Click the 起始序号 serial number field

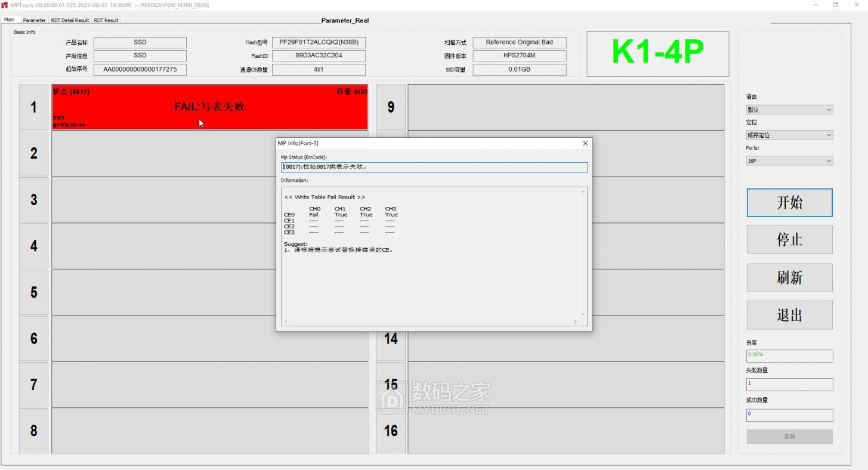(x=140, y=69)
